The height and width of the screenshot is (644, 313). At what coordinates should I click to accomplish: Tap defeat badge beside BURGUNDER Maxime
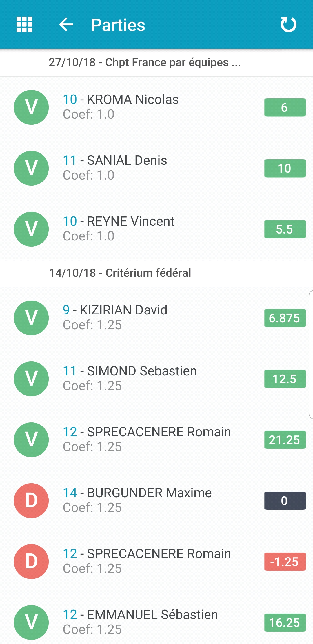(x=31, y=501)
